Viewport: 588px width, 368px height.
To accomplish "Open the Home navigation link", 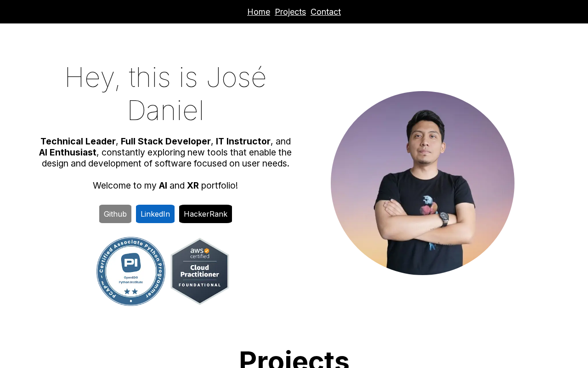I will coord(259,12).
